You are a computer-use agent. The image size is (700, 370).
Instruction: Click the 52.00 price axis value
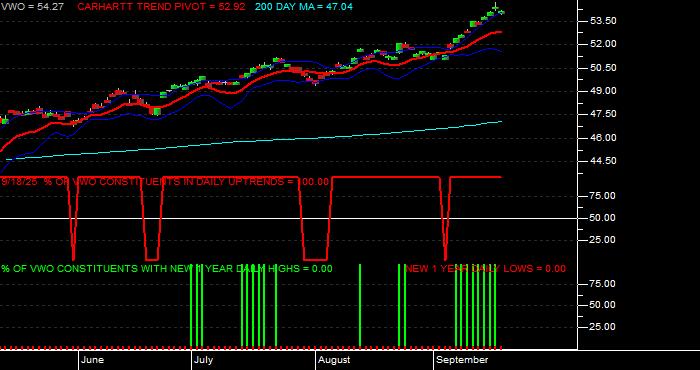click(x=603, y=44)
